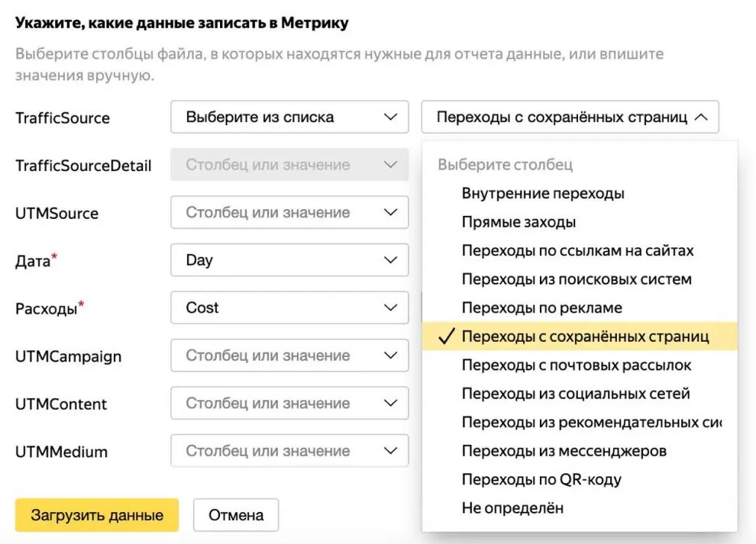Open the UTMContent column dropdown

[289, 403]
